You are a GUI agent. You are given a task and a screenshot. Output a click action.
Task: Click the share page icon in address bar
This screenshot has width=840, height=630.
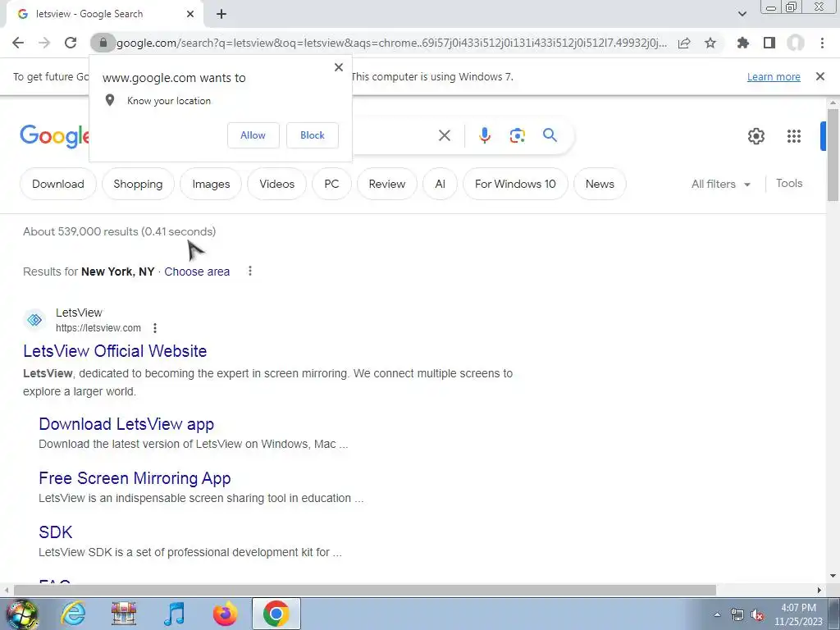tap(684, 43)
